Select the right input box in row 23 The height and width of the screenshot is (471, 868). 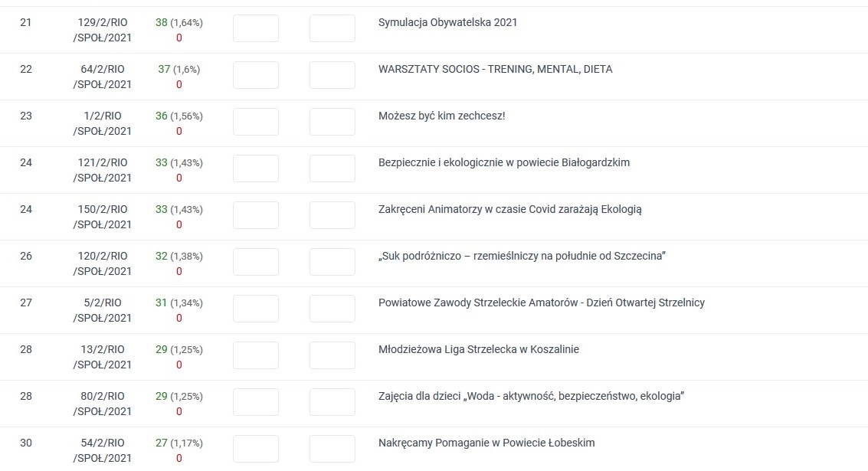point(332,122)
